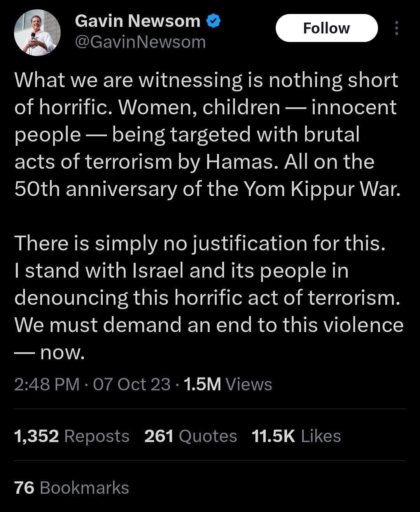Image resolution: width=420 pixels, height=512 pixels.
Task: Click the Gavin Newsom display name
Action: pyautogui.click(x=137, y=21)
